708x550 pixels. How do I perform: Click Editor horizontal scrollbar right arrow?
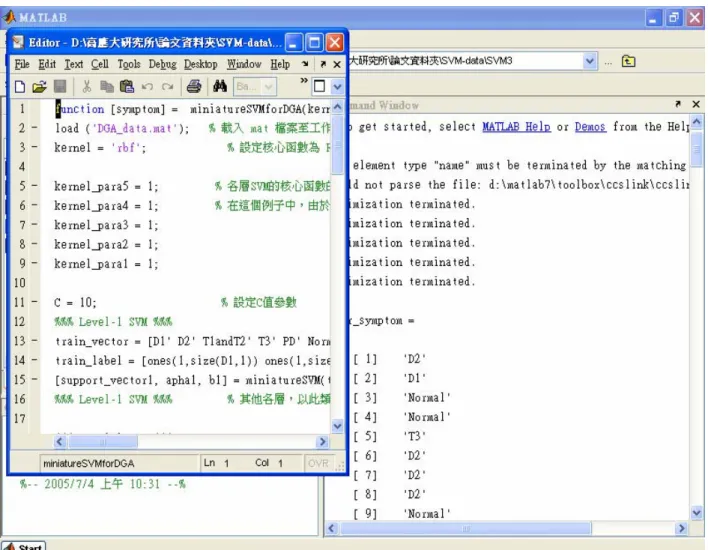click(x=322, y=442)
